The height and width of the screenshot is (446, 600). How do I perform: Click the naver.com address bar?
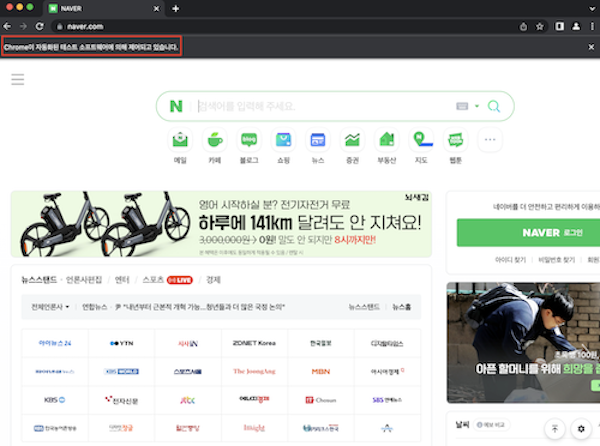point(283,26)
